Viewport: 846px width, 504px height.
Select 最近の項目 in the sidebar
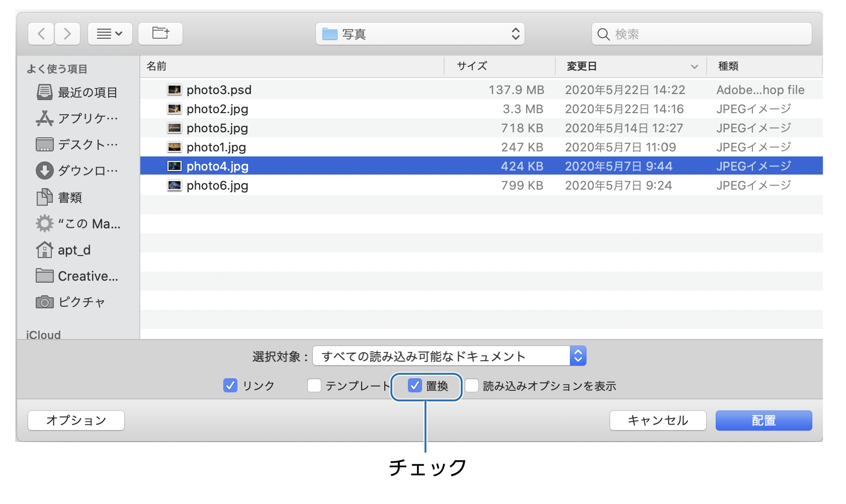click(78, 93)
